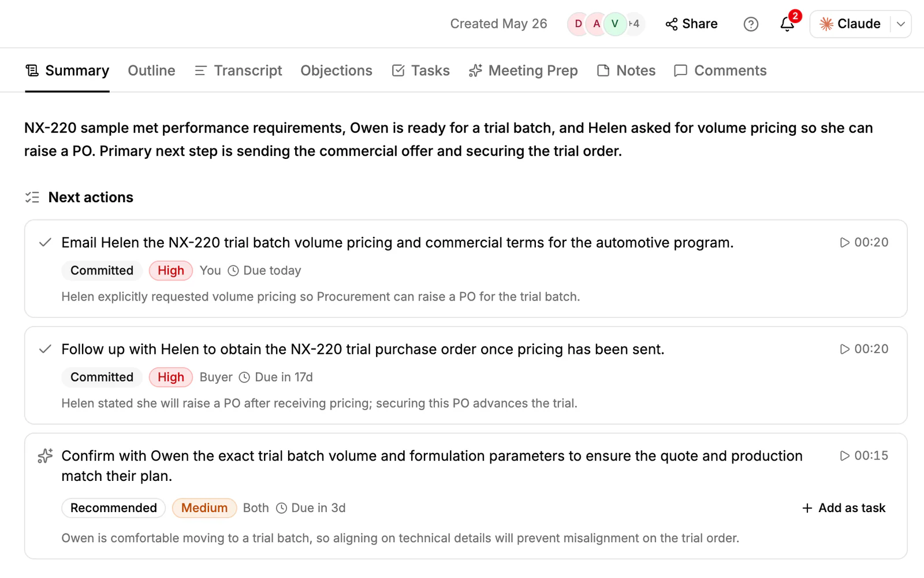
Task: Toggle checkmark on Email Helen action
Action: click(x=45, y=242)
